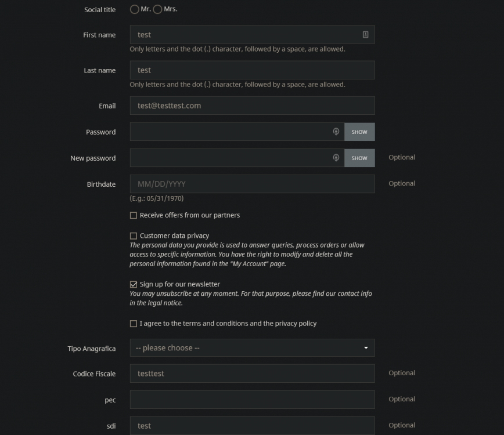Screen dimensions: 504x435
Task: Click into the Email field
Action: [252, 106]
